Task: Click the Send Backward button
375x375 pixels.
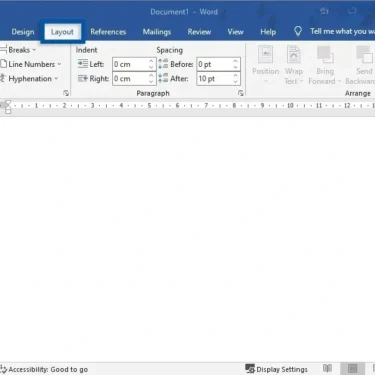Action: click(361, 65)
